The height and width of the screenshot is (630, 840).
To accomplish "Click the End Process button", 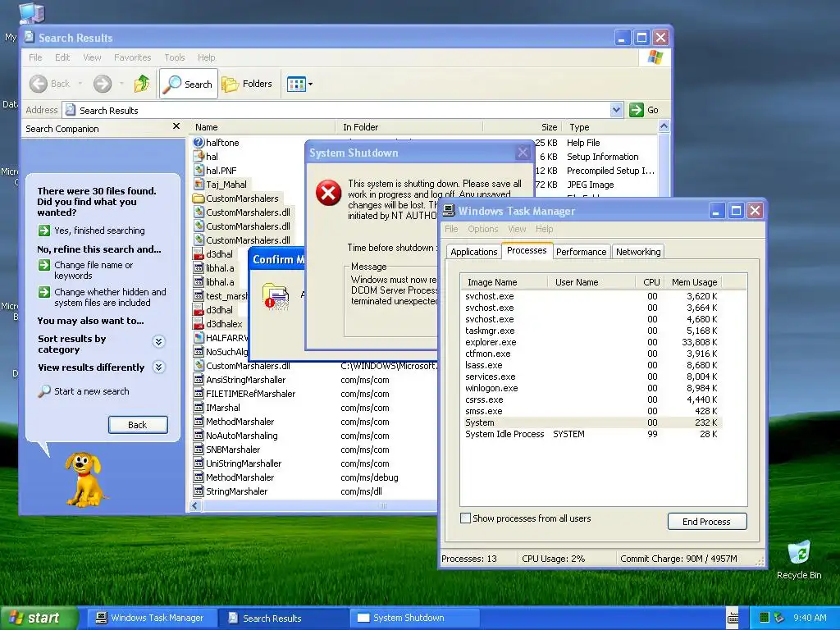I will (706, 521).
